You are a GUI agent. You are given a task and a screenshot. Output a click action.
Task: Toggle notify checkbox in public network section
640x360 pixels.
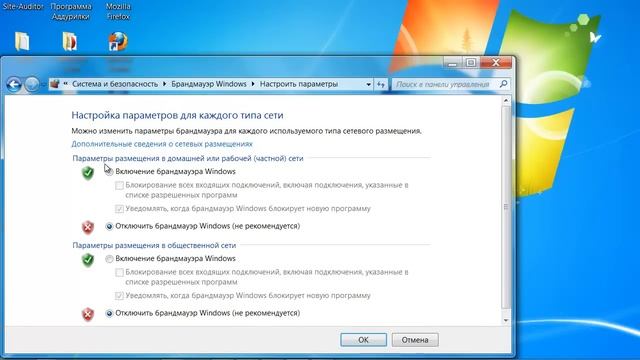119,296
